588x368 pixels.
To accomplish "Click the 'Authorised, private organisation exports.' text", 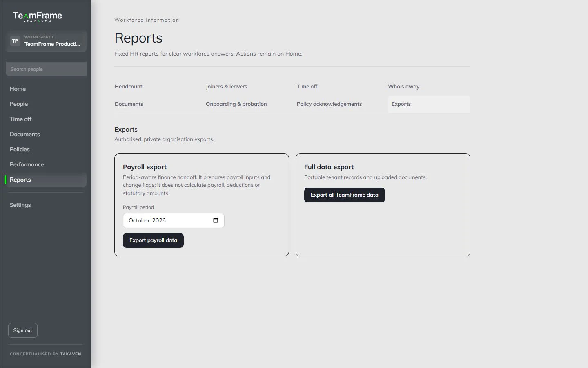I will tap(164, 139).
